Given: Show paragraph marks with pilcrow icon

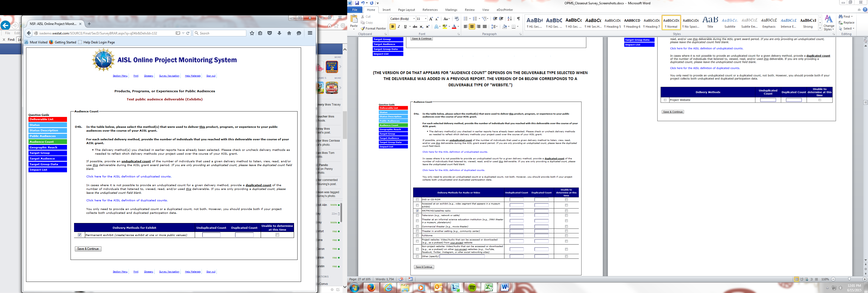Looking at the screenshot, I should [x=519, y=19].
